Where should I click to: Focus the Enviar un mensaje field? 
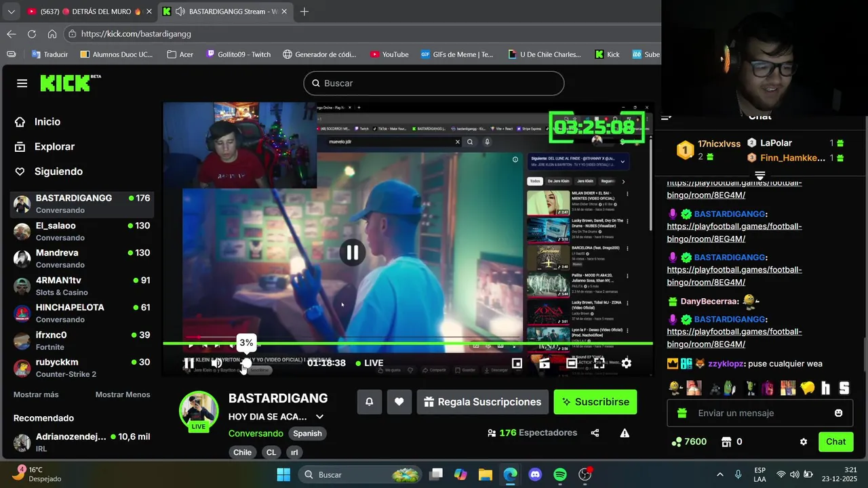pos(759,413)
